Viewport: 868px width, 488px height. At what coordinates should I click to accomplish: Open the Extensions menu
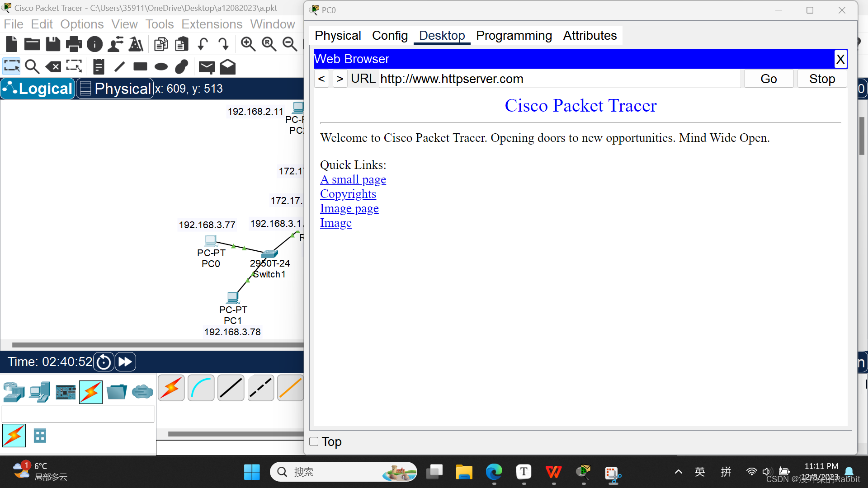[x=212, y=24]
